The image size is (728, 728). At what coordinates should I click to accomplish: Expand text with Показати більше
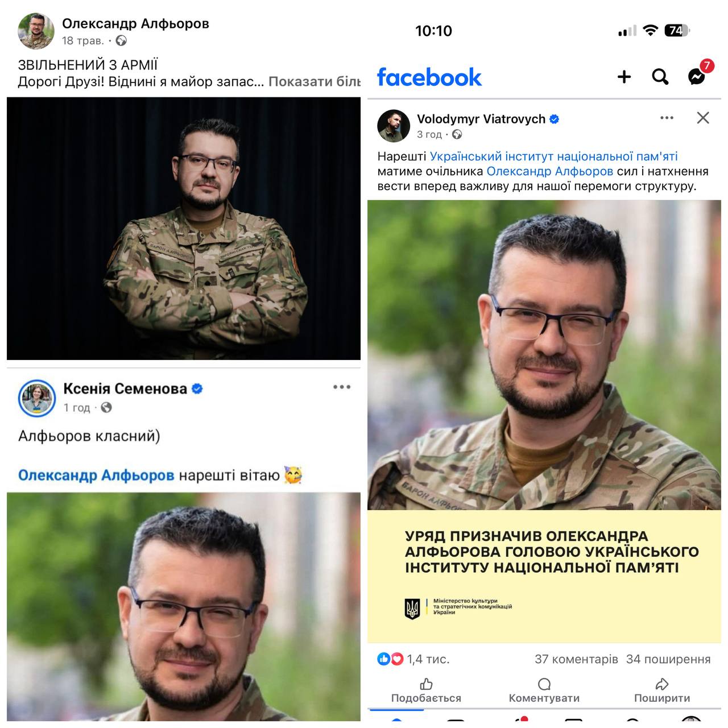click(315, 81)
